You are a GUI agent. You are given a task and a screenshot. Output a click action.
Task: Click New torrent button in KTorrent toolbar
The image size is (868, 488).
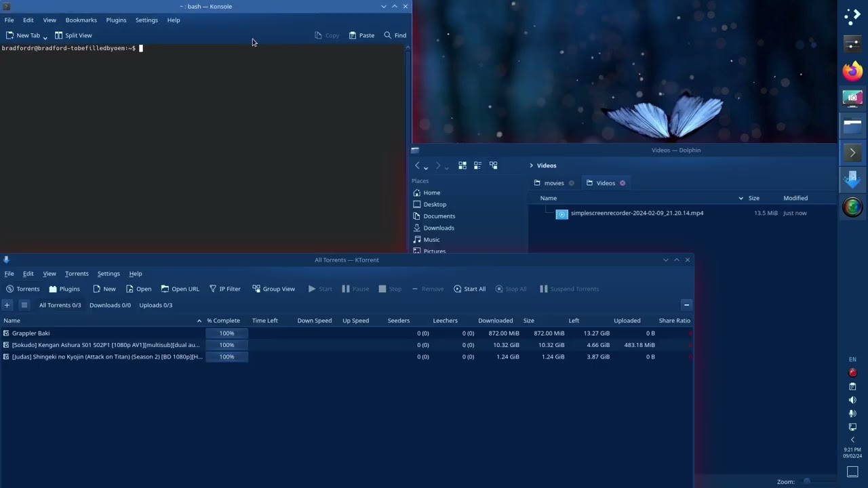pyautogui.click(x=104, y=289)
